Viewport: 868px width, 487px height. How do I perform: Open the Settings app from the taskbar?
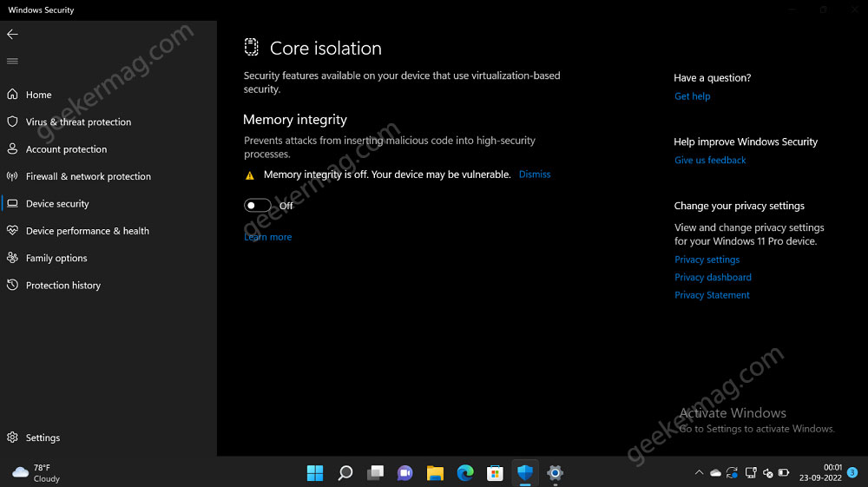tap(555, 472)
